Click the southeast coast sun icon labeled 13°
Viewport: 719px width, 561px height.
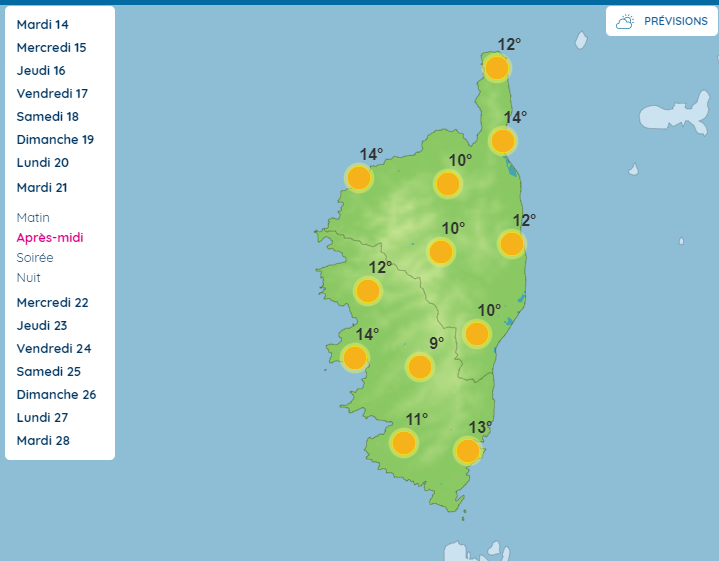click(x=468, y=450)
